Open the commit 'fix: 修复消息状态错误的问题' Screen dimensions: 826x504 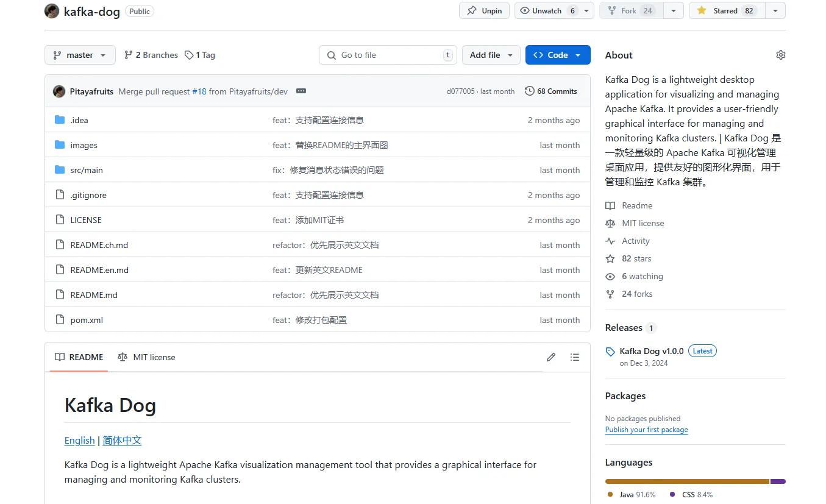[x=328, y=170]
